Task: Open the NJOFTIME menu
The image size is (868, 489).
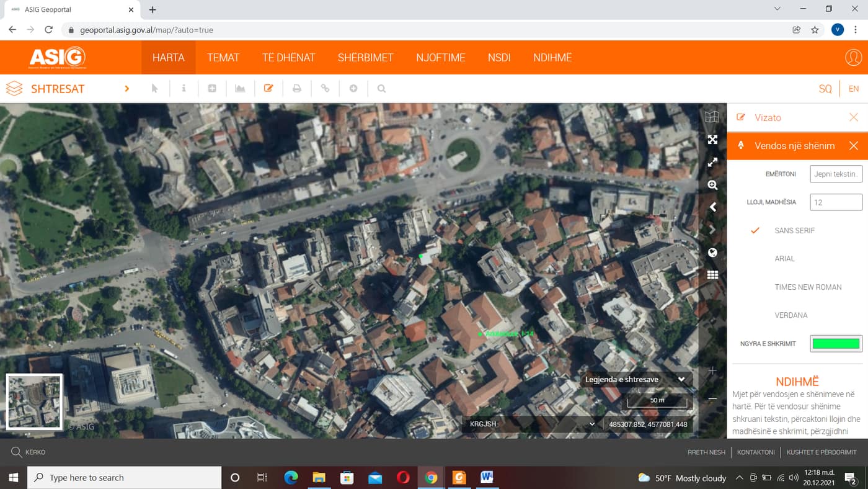Action: (441, 58)
